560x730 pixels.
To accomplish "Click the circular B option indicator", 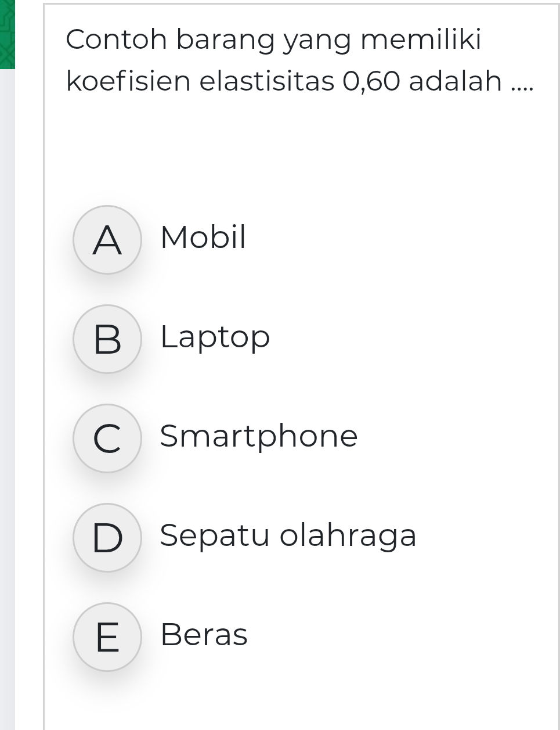I will [107, 339].
